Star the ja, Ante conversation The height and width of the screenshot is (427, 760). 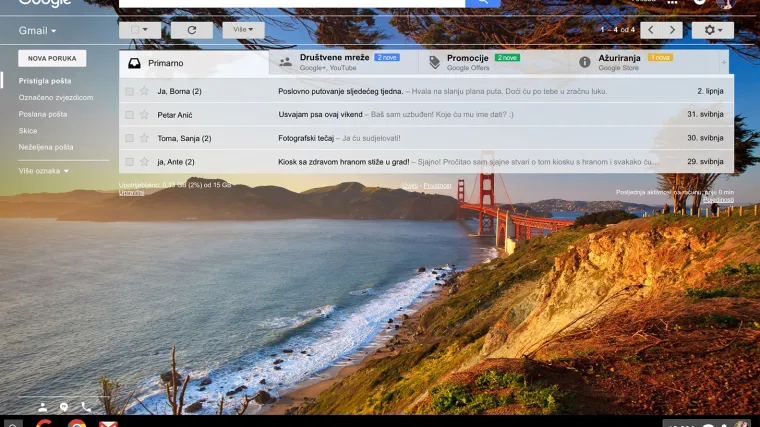[144, 161]
